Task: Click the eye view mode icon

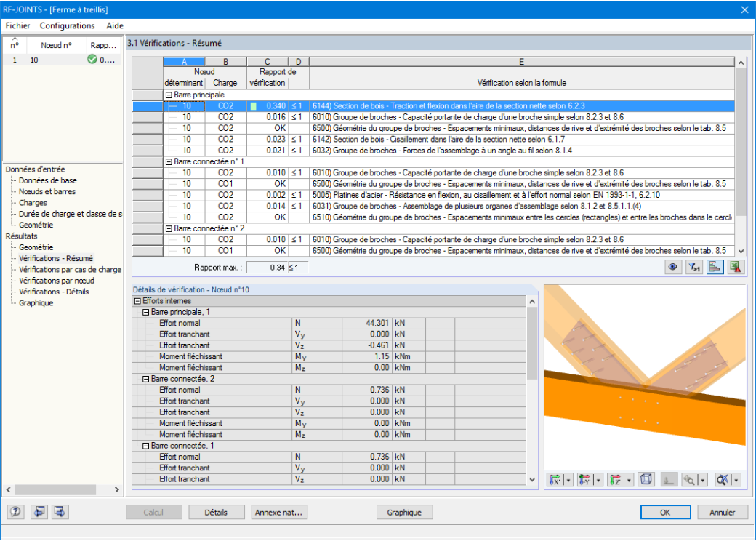Action: pos(672,267)
